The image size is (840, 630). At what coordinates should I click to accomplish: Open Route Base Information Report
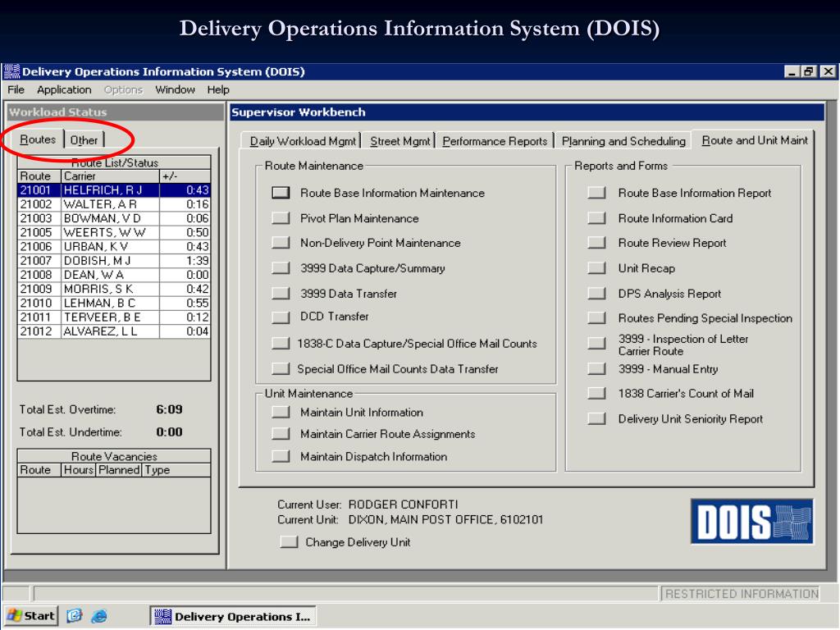click(597, 193)
